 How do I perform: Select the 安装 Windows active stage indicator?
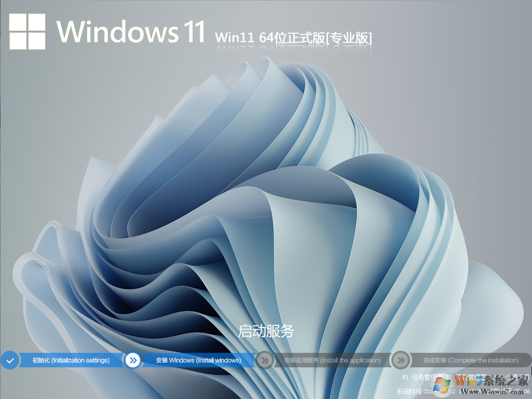pyautogui.click(x=200, y=360)
